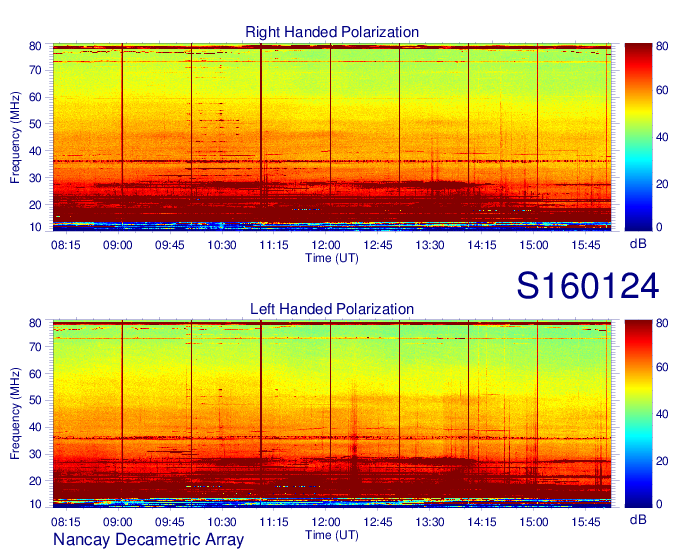
Task: Click the 13:30 time tick of Right Handed plot
Action: click(430, 245)
